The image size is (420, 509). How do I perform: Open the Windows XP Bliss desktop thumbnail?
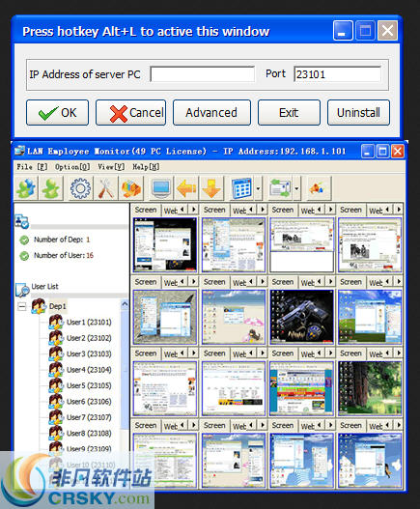click(370, 317)
